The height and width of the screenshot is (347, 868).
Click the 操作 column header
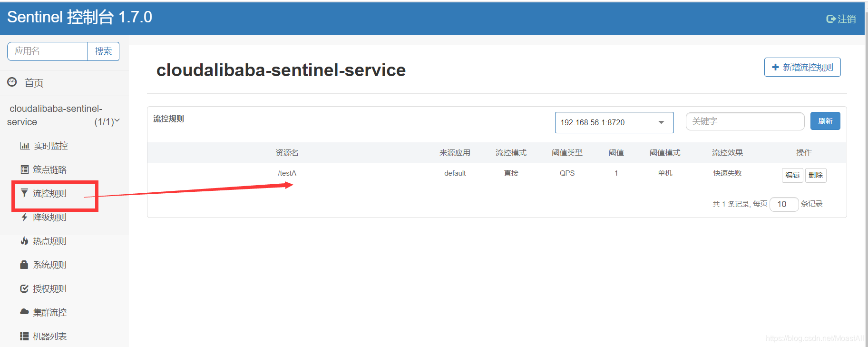[x=804, y=153]
